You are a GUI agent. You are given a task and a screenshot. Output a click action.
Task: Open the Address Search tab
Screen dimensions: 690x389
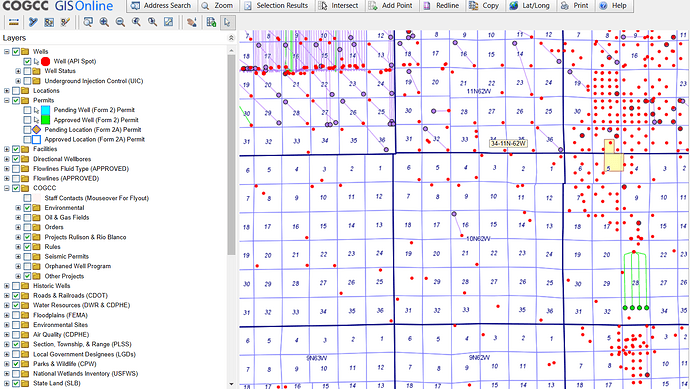click(x=161, y=6)
